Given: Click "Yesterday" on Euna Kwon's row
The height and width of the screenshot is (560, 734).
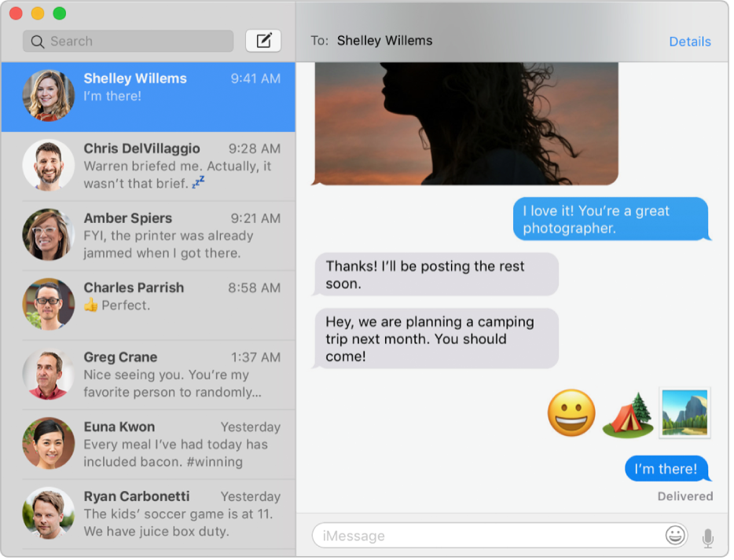Looking at the screenshot, I should [x=251, y=427].
